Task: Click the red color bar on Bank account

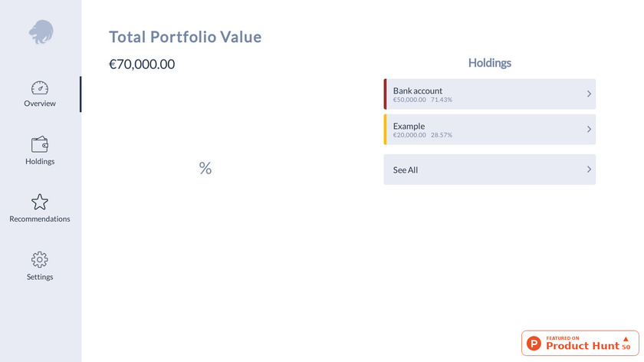Action: coord(385,94)
